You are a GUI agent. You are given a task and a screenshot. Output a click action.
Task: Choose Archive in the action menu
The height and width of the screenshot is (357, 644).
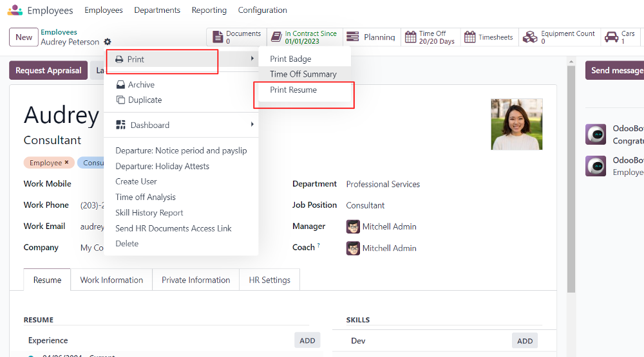click(141, 84)
